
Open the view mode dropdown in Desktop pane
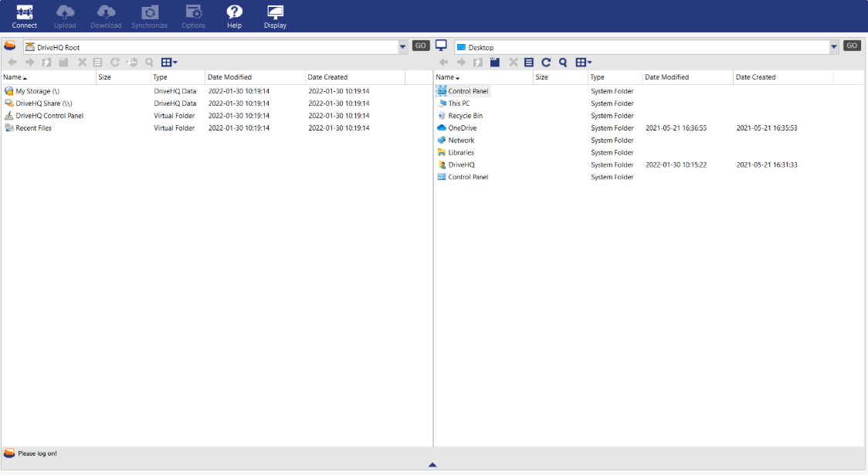click(x=584, y=63)
